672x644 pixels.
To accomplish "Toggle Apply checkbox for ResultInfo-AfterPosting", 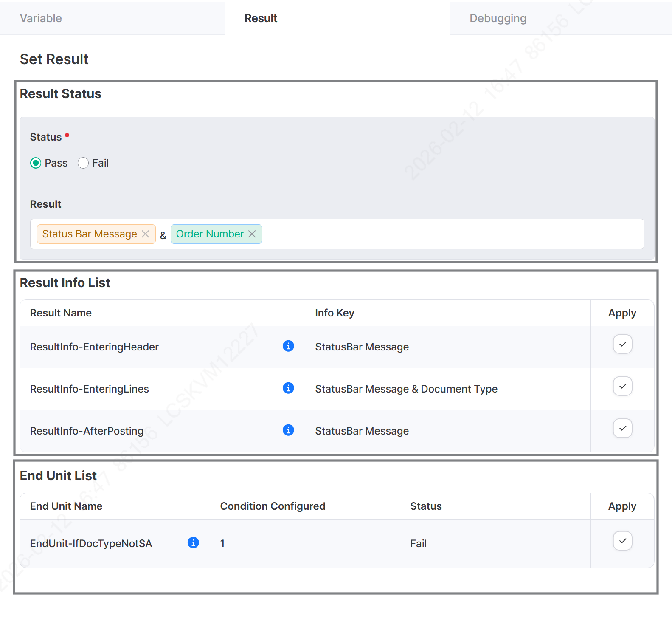I will pyautogui.click(x=622, y=429).
